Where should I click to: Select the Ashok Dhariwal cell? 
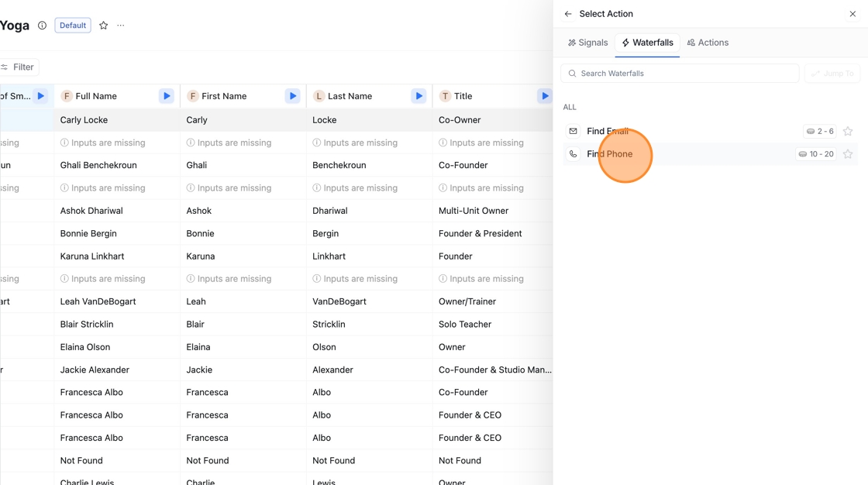click(x=117, y=211)
